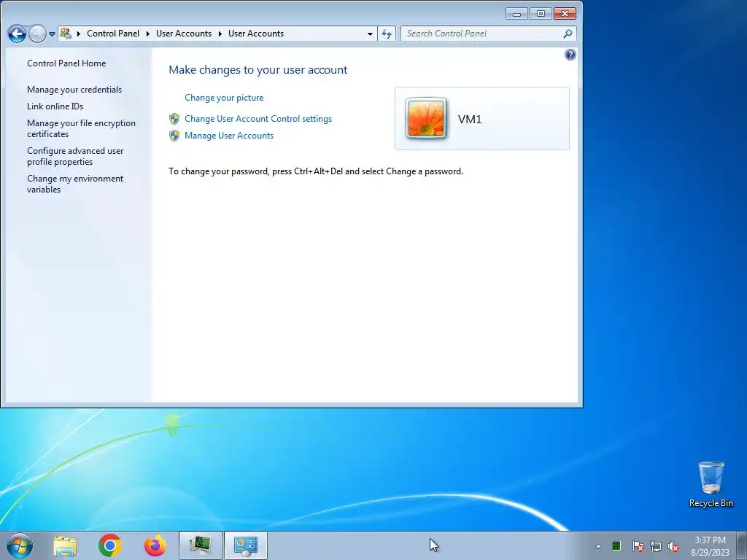Image resolution: width=747 pixels, height=560 pixels.
Task: Click the muted volume tray icon
Action: (673, 546)
